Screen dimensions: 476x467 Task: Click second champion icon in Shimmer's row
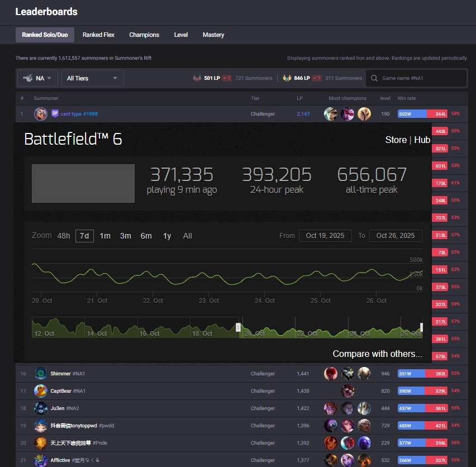tap(348, 374)
